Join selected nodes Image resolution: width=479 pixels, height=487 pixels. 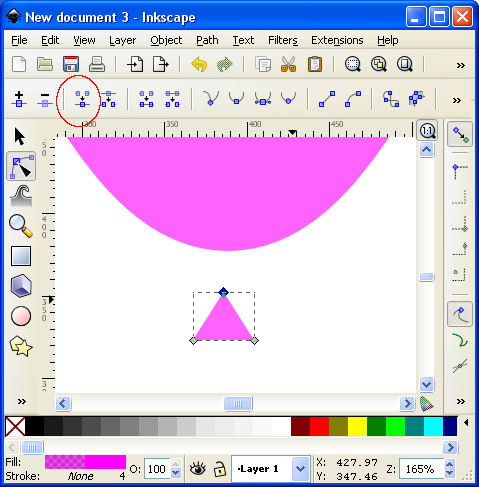tap(82, 99)
